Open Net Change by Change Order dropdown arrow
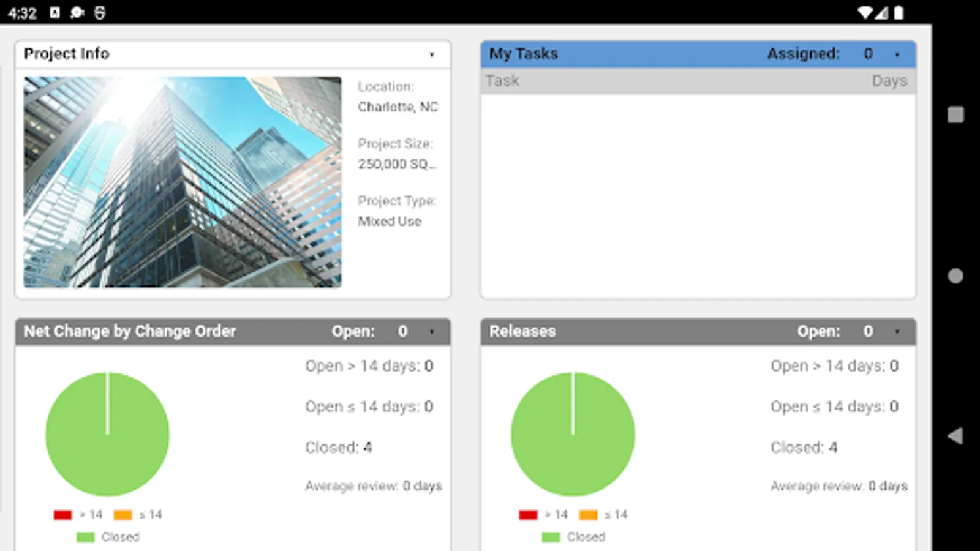The image size is (980, 551). (x=432, y=332)
